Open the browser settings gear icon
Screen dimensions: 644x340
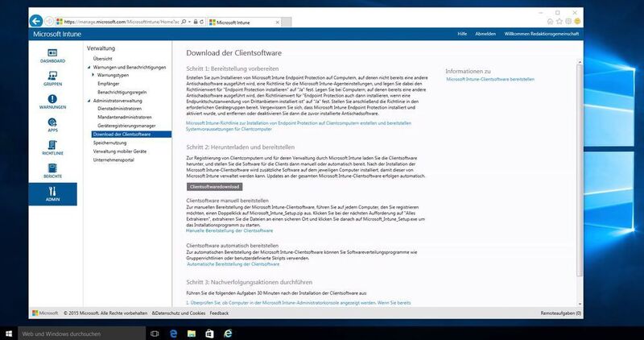[x=568, y=22]
